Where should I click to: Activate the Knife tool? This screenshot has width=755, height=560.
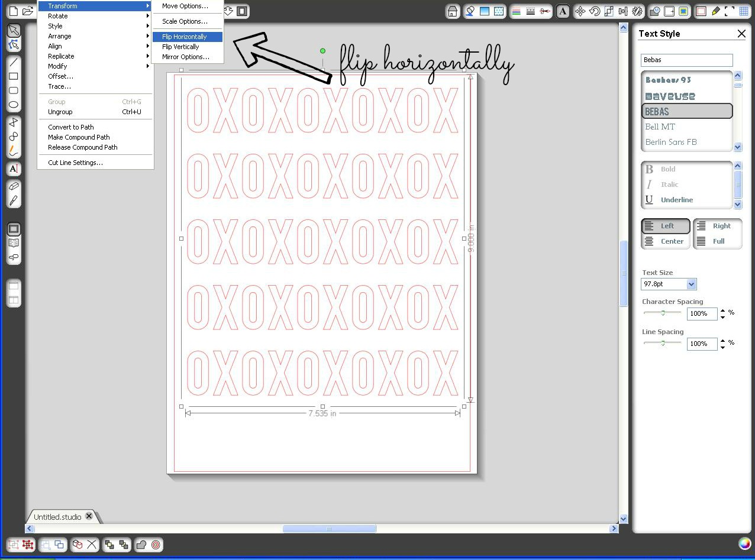(14, 200)
